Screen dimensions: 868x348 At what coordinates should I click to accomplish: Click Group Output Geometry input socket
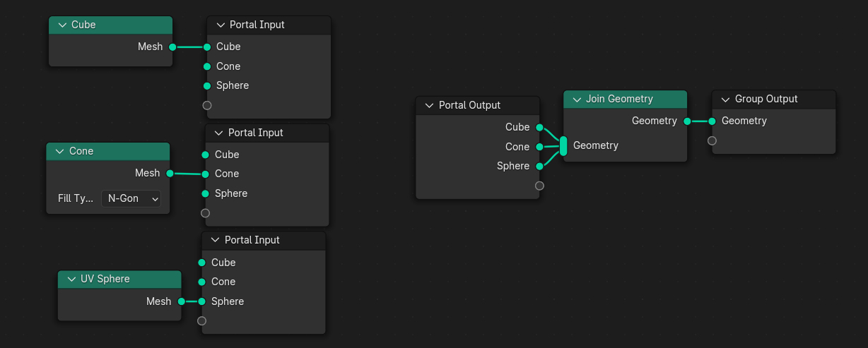point(712,121)
